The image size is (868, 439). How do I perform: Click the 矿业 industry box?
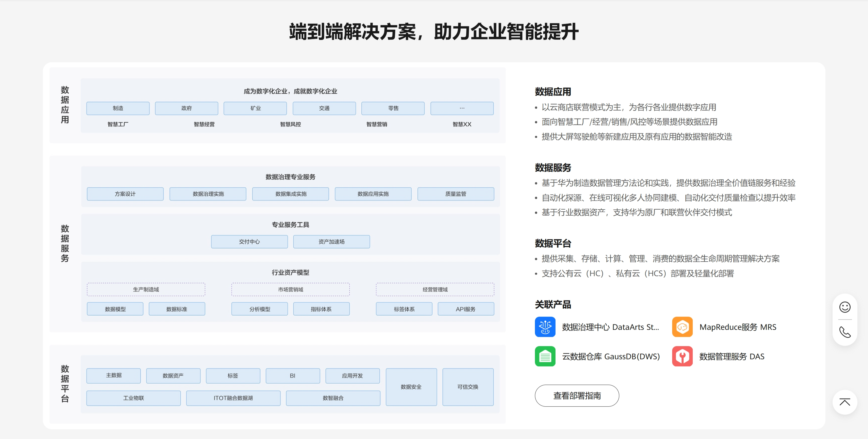[x=255, y=108]
